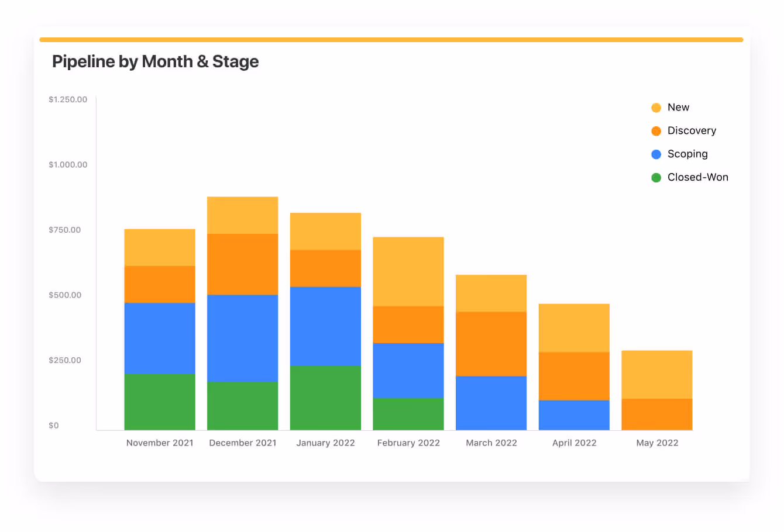The width and height of the screenshot is (784, 532).
Task: Select the Scoping legend text
Action: [687, 154]
